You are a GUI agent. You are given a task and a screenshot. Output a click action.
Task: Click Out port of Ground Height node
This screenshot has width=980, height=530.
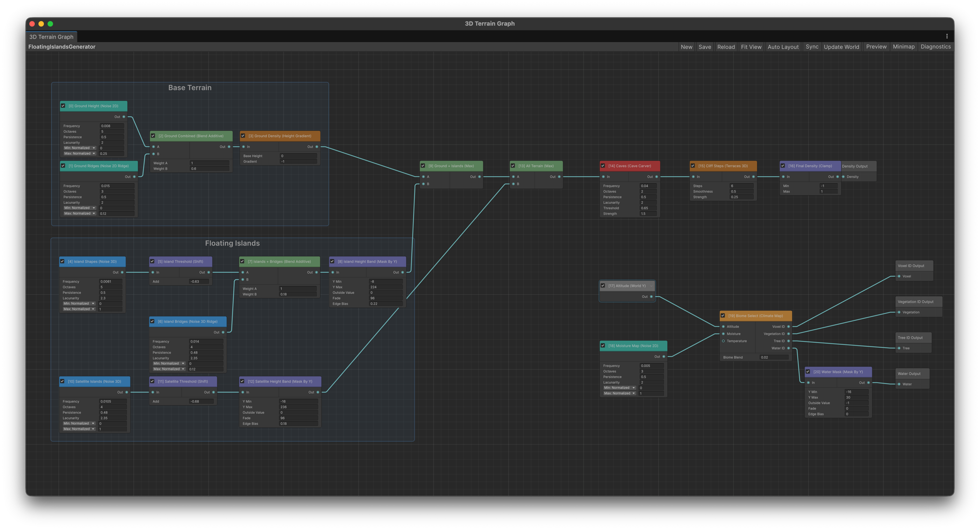[x=123, y=117]
